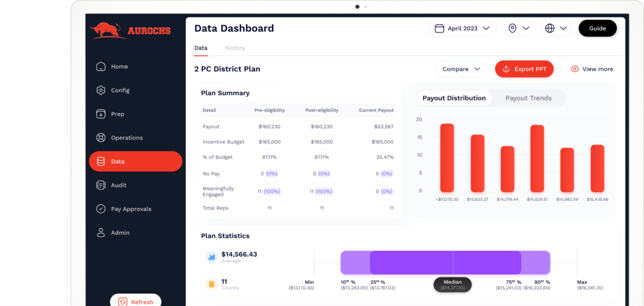Click the Config gear icon

pos(101,90)
